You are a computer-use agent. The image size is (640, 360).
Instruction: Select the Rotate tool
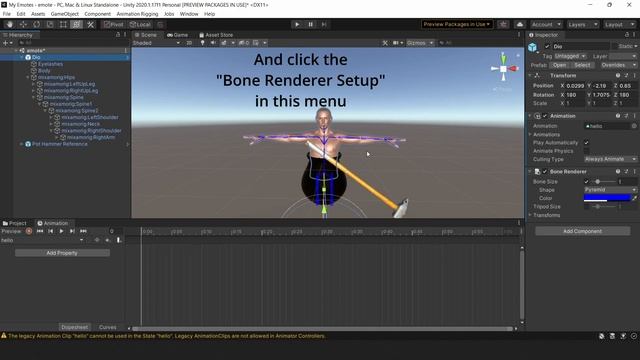[x=36, y=24]
